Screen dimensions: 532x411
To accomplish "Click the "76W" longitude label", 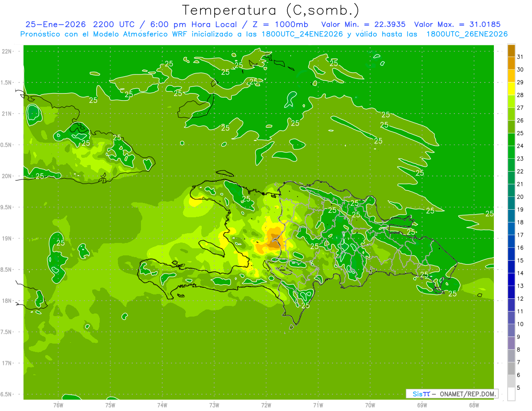I will [x=58, y=405].
